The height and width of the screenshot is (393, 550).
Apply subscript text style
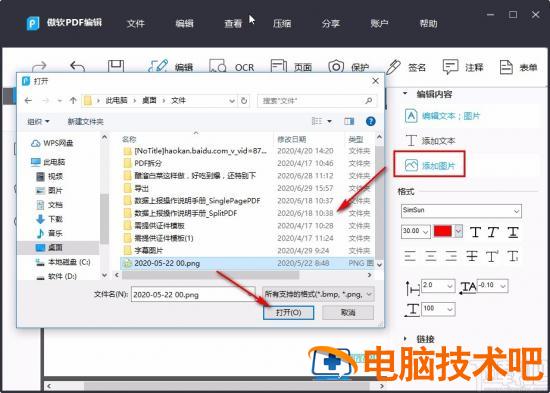(513, 256)
